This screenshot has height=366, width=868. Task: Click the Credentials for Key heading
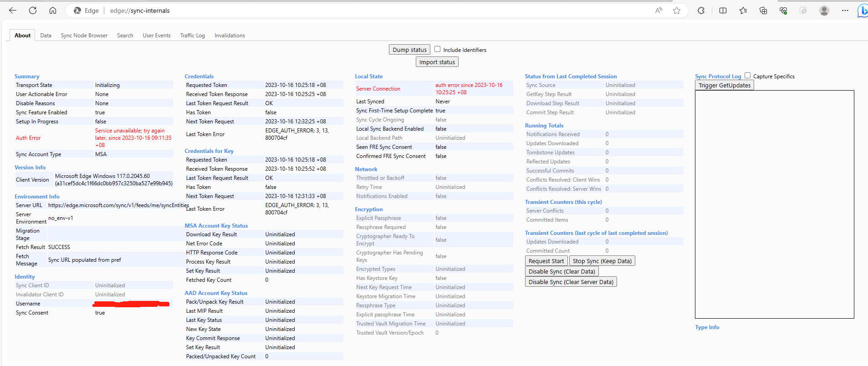(x=209, y=151)
